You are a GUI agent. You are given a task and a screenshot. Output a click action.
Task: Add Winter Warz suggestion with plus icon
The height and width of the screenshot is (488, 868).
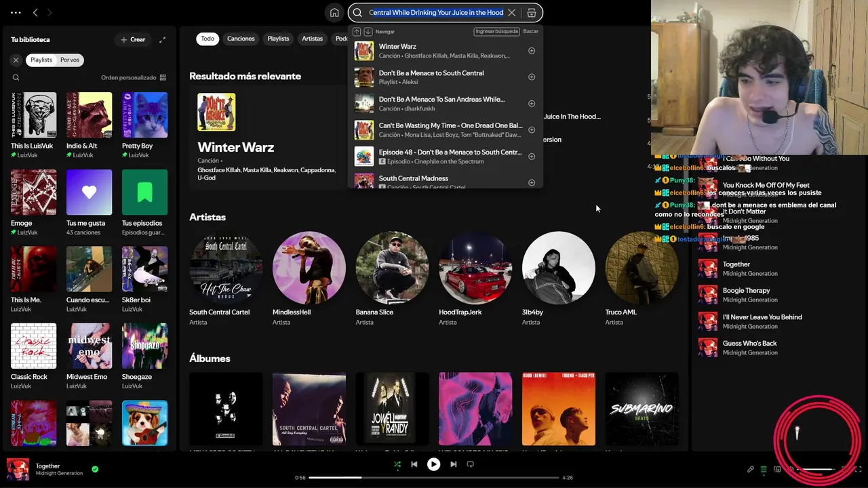pyautogui.click(x=532, y=51)
